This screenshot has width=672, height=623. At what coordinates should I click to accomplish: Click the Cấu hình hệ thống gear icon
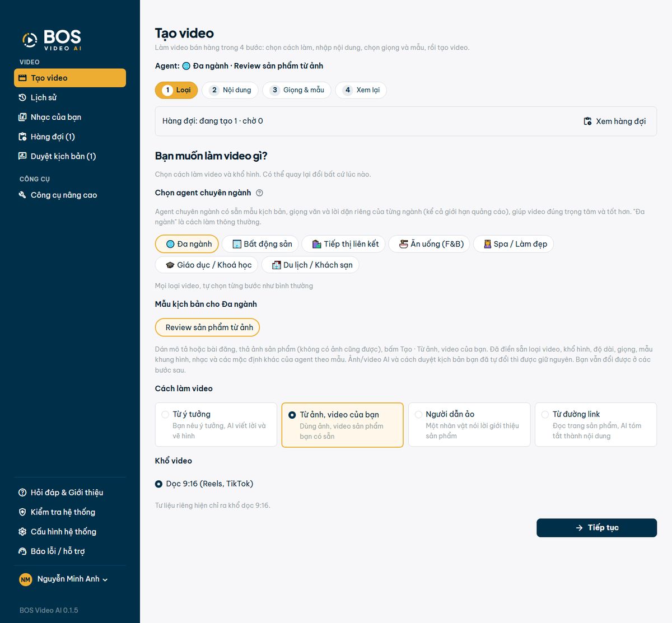[22, 532]
